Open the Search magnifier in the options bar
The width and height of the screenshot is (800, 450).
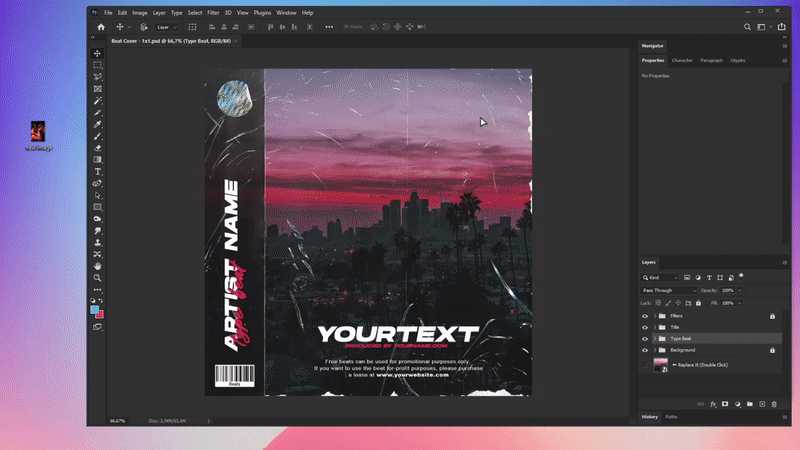(747, 27)
